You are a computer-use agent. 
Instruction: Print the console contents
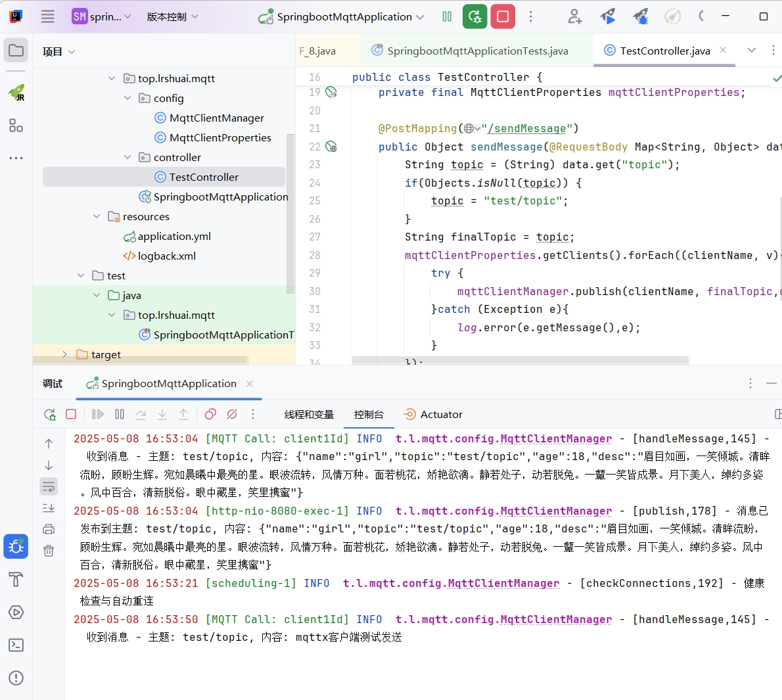49,529
